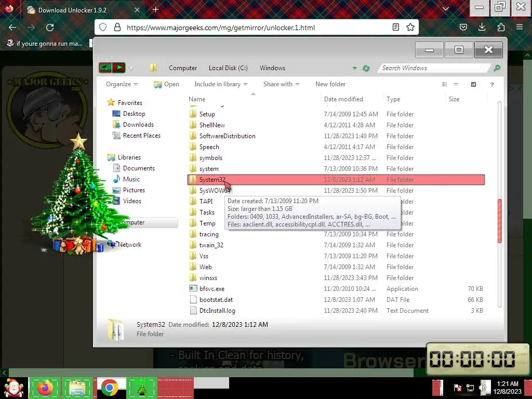Click Santa start button on taskbar
Viewport: 532px width, 399px height.
point(14,388)
